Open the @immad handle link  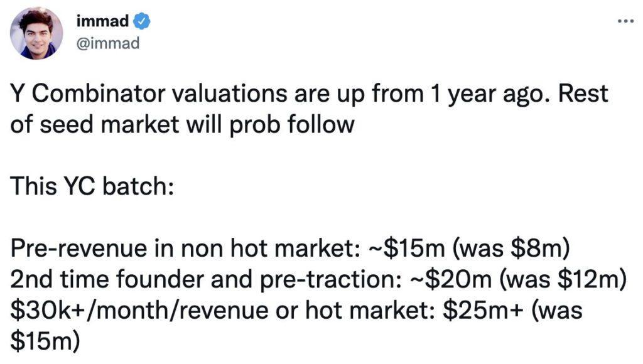pyautogui.click(x=108, y=43)
